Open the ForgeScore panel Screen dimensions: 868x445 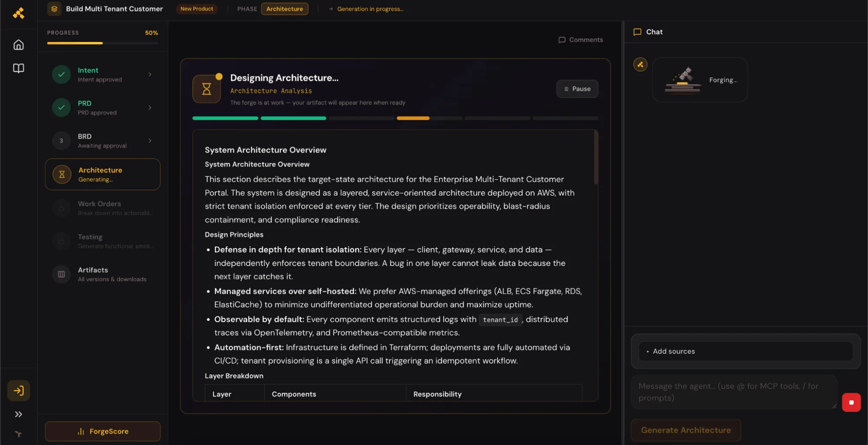[102, 431]
